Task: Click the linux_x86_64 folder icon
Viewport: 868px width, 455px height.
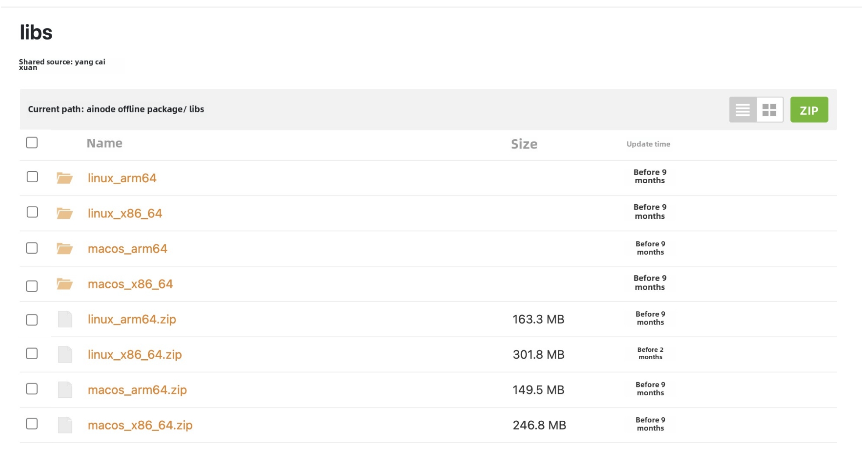Action: tap(65, 213)
